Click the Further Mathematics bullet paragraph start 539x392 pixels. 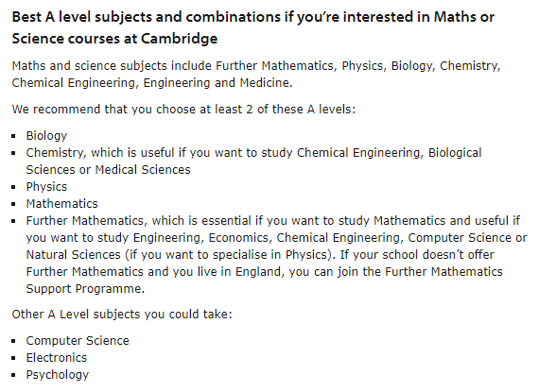pos(84,220)
